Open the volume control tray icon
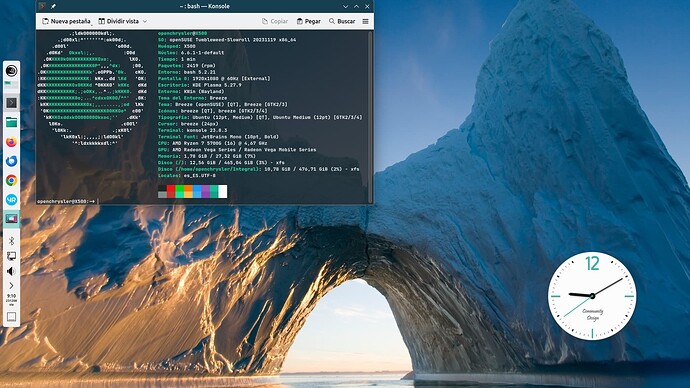This screenshot has height=388, width=690. pyautogui.click(x=11, y=271)
